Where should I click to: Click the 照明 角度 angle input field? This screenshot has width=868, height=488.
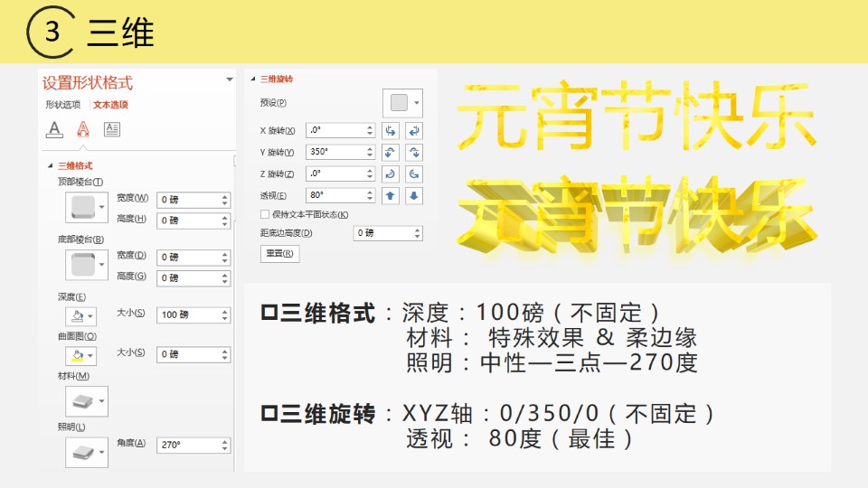point(187,446)
